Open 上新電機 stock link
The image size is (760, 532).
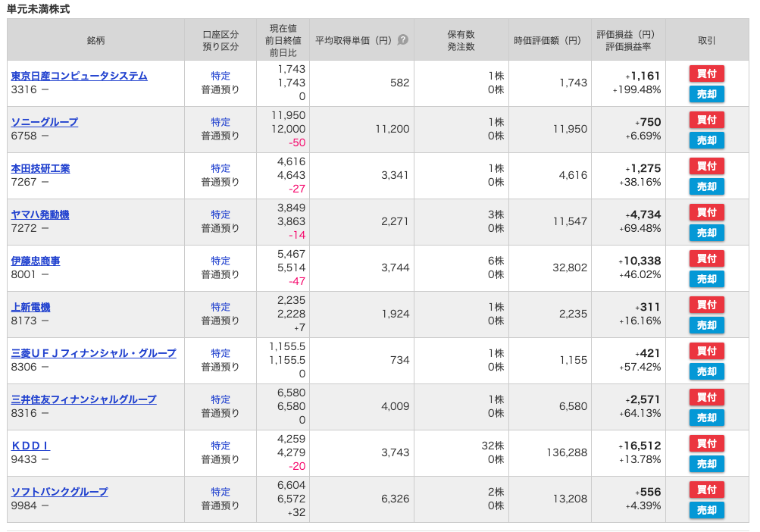(x=30, y=307)
